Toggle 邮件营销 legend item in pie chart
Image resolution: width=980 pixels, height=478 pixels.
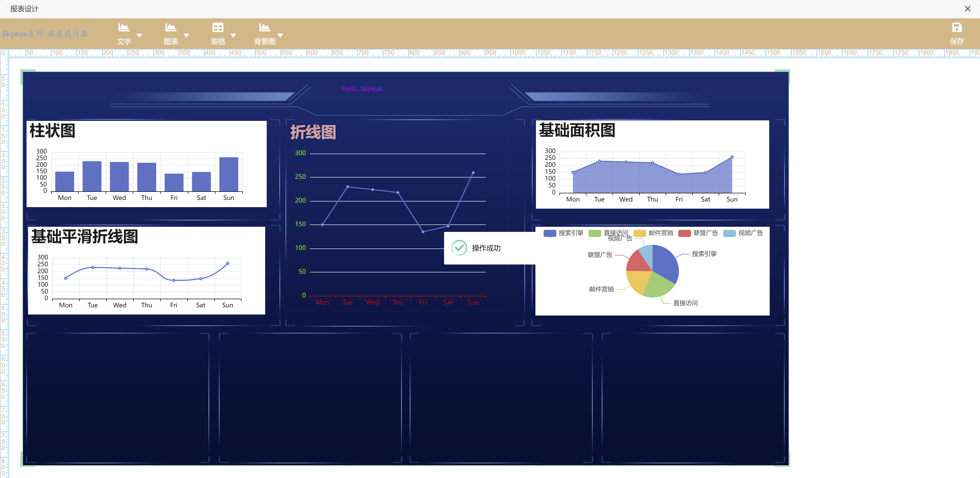point(653,233)
